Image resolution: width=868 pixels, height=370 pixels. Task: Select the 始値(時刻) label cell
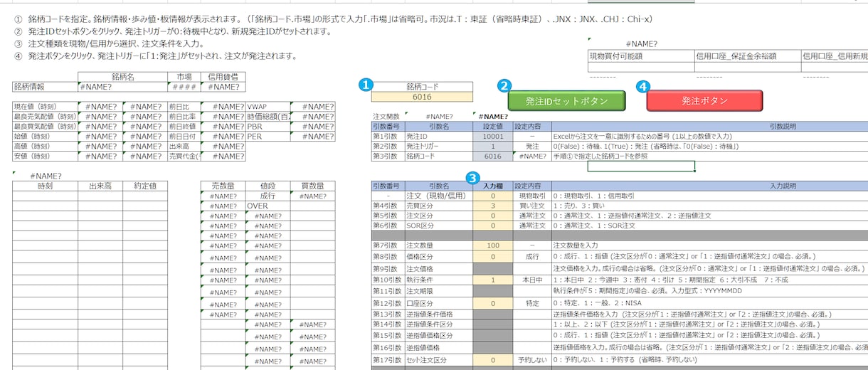(x=45, y=136)
